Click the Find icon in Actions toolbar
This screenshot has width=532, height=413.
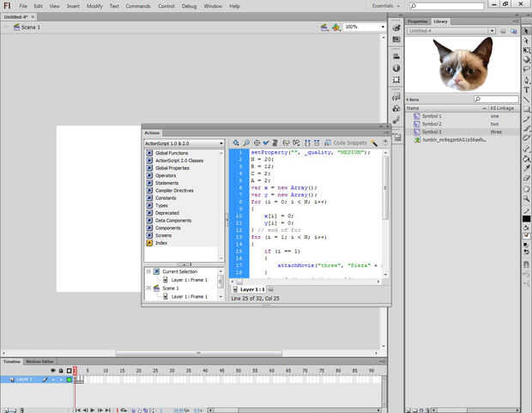click(245, 143)
